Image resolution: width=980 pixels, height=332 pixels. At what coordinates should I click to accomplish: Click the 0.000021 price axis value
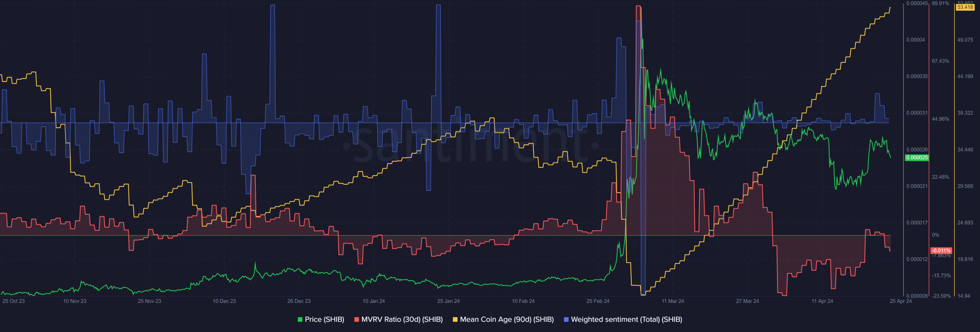point(917,186)
